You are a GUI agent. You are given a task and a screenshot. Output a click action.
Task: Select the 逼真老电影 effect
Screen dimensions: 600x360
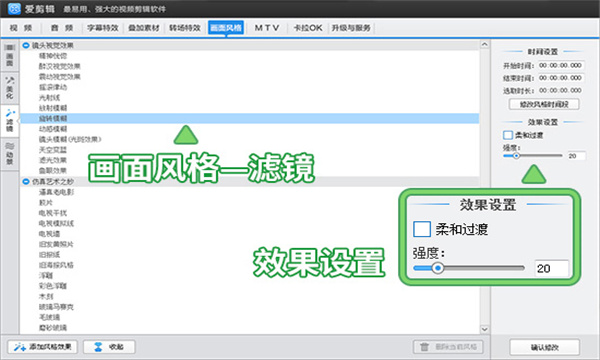(x=56, y=192)
